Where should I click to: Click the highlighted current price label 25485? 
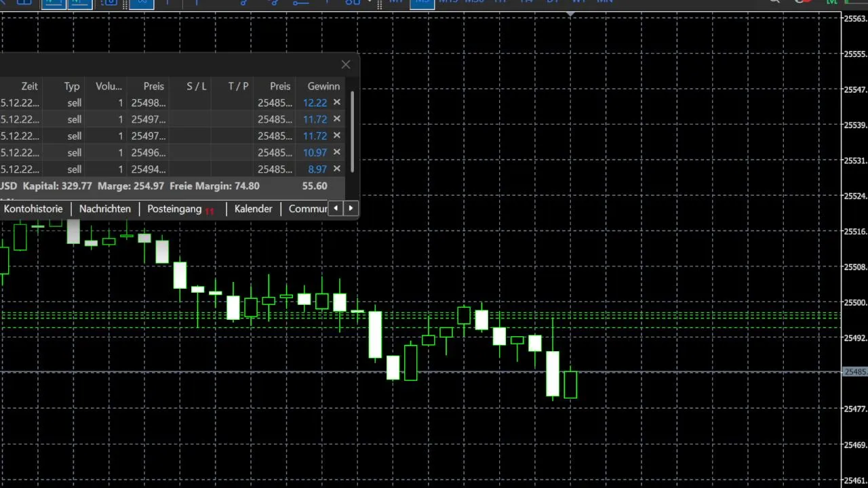[x=854, y=372]
